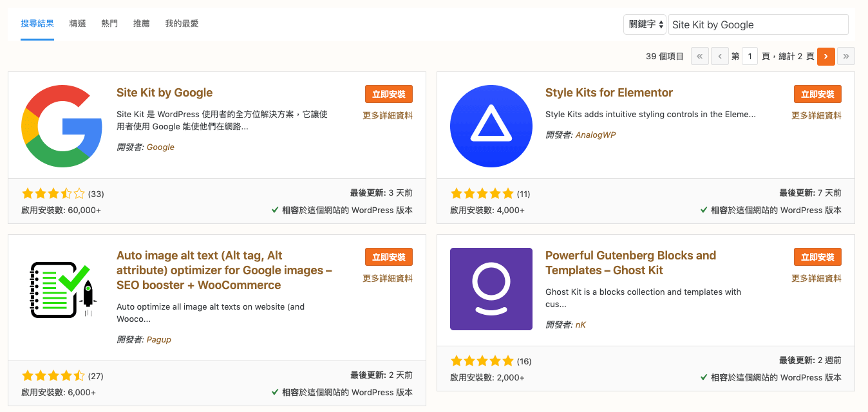The image size is (868, 412).
Task: Switch to 推薦 tab
Action: [x=142, y=24]
